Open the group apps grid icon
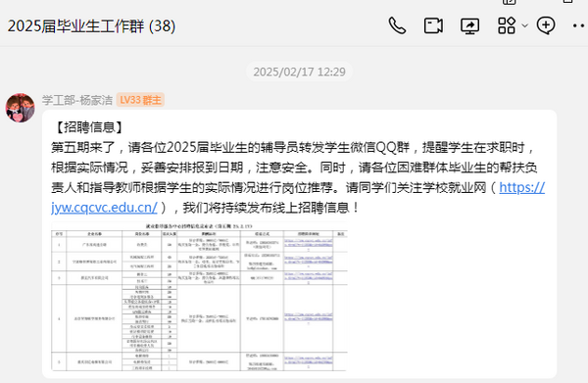This screenshot has height=383, width=588. (x=507, y=25)
